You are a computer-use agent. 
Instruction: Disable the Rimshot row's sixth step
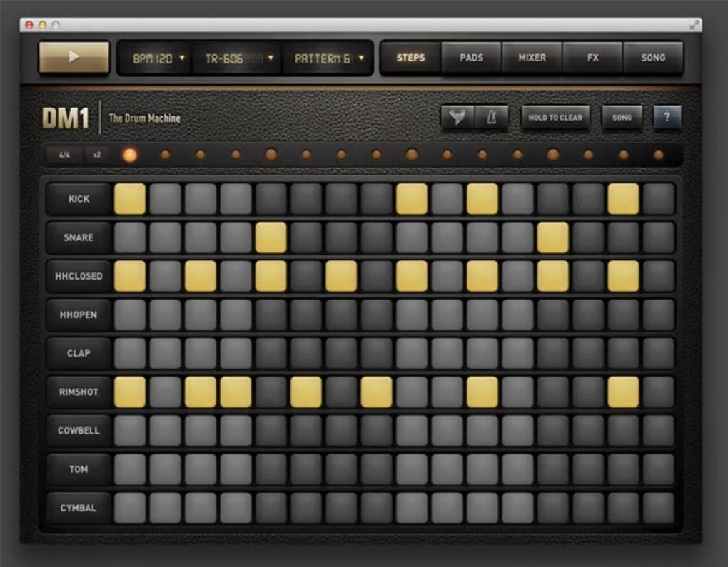[306, 392]
